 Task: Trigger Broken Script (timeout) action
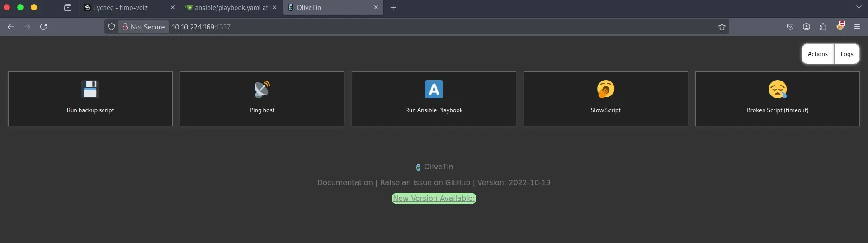click(778, 99)
